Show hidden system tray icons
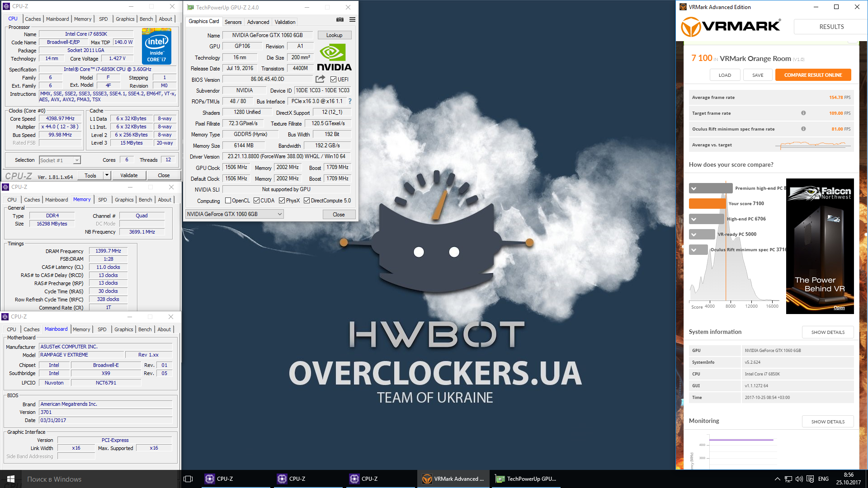 coord(777,479)
